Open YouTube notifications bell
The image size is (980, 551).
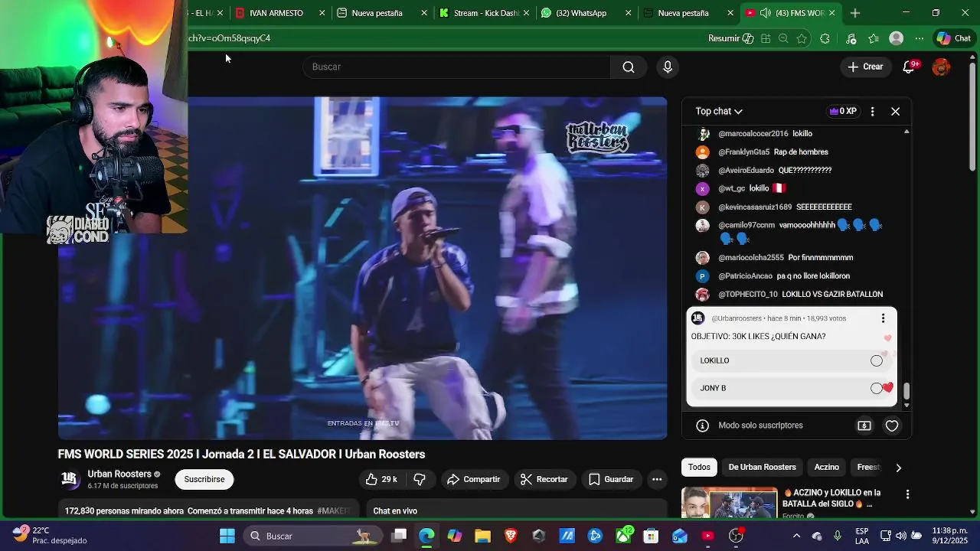(909, 67)
